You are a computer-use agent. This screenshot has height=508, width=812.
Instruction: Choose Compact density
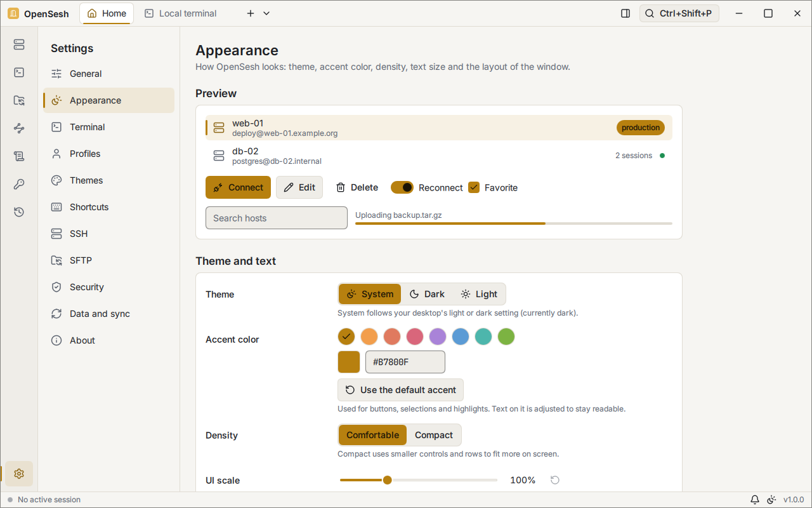434,435
